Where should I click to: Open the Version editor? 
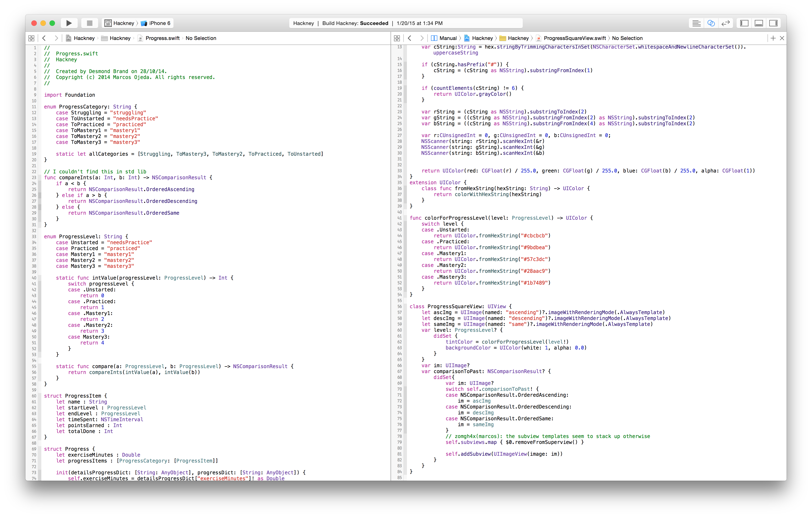tap(725, 23)
